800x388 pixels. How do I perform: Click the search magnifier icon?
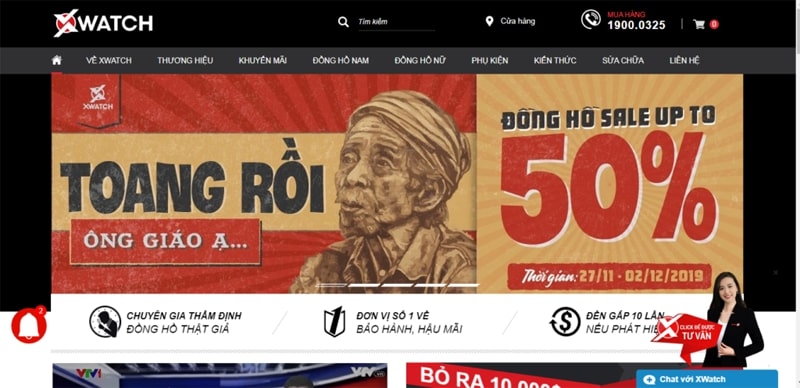pos(343,22)
